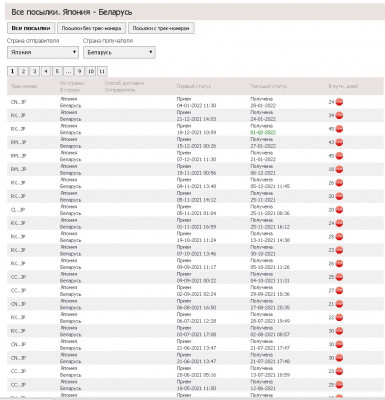Click the red stop icon in the 02-09-2021 02:24 row

pyautogui.click(x=339, y=290)
